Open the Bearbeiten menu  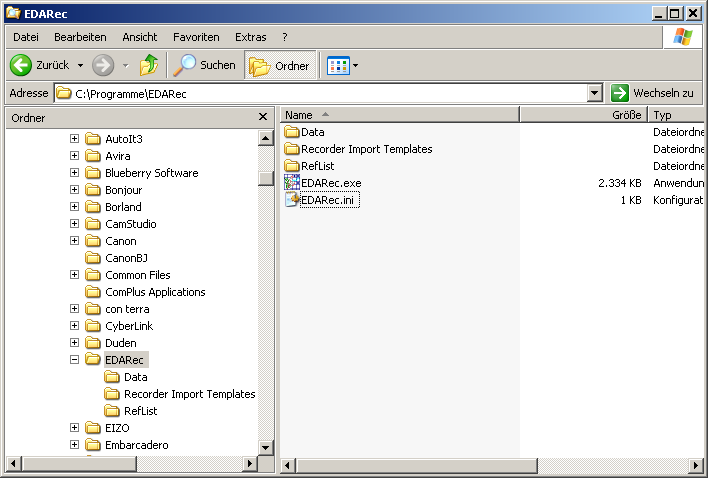pyautogui.click(x=80, y=37)
